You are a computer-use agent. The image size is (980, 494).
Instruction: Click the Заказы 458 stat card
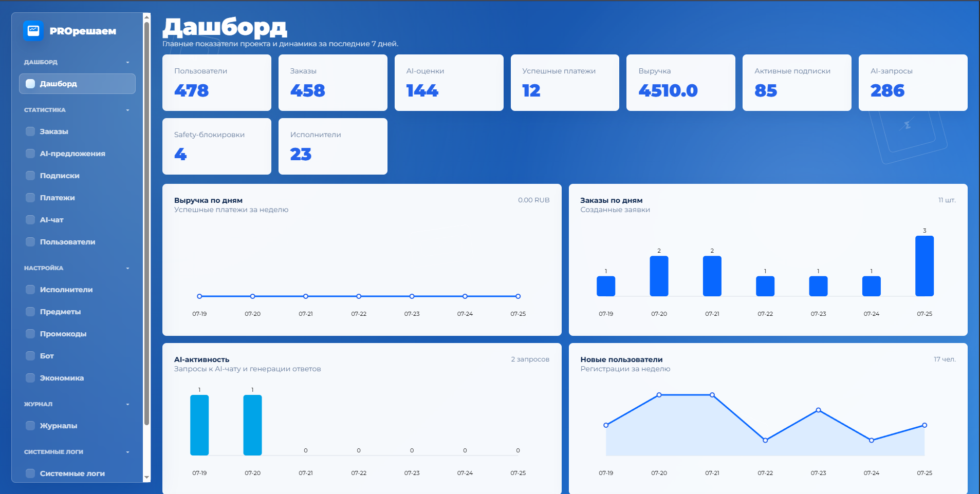(x=333, y=83)
